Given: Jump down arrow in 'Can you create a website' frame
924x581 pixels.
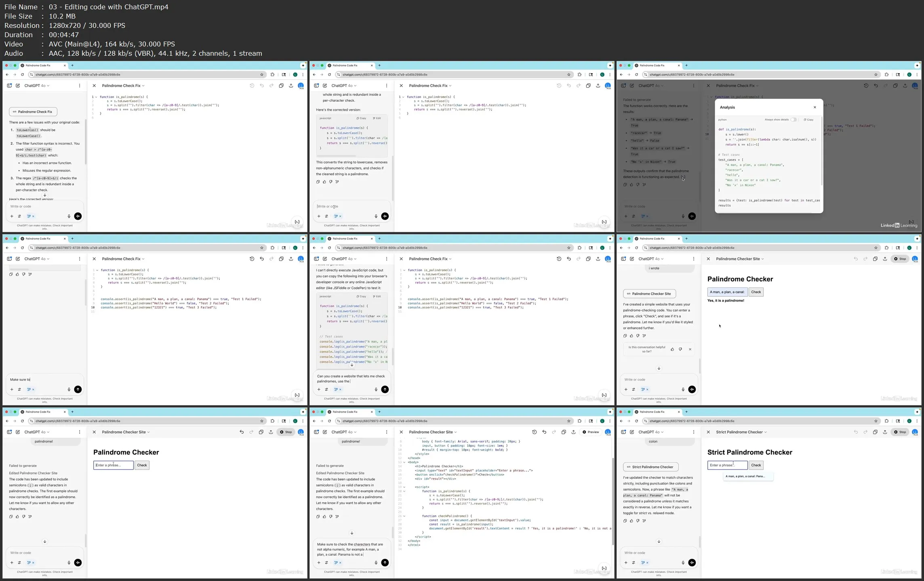Looking at the screenshot, I should [x=352, y=365].
